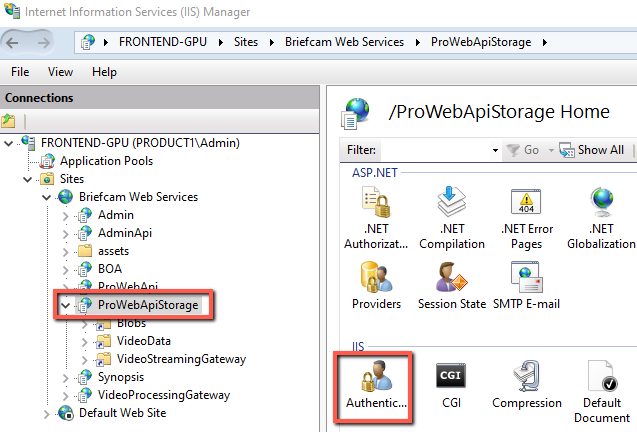The height and width of the screenshot is (432, 637).
Task: Select the Sites node
Action: pos(72,179)
